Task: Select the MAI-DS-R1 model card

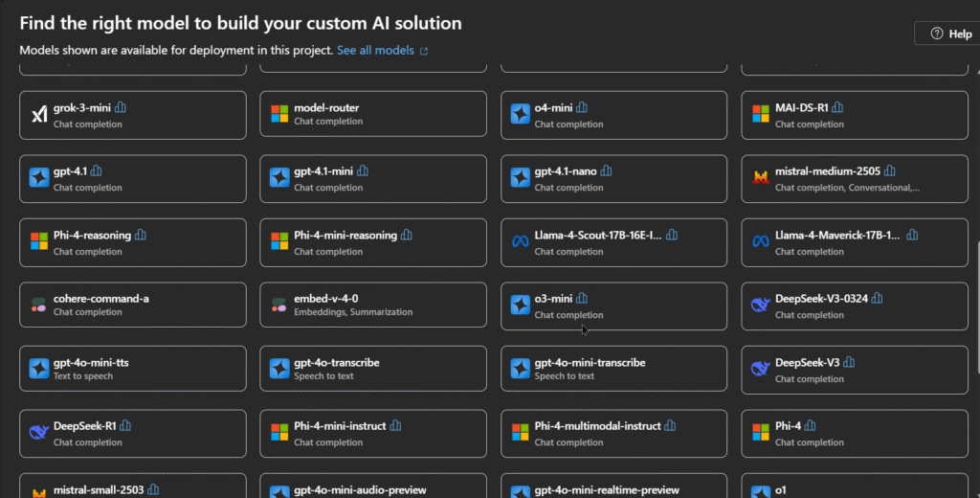Action: coord(855,115)
